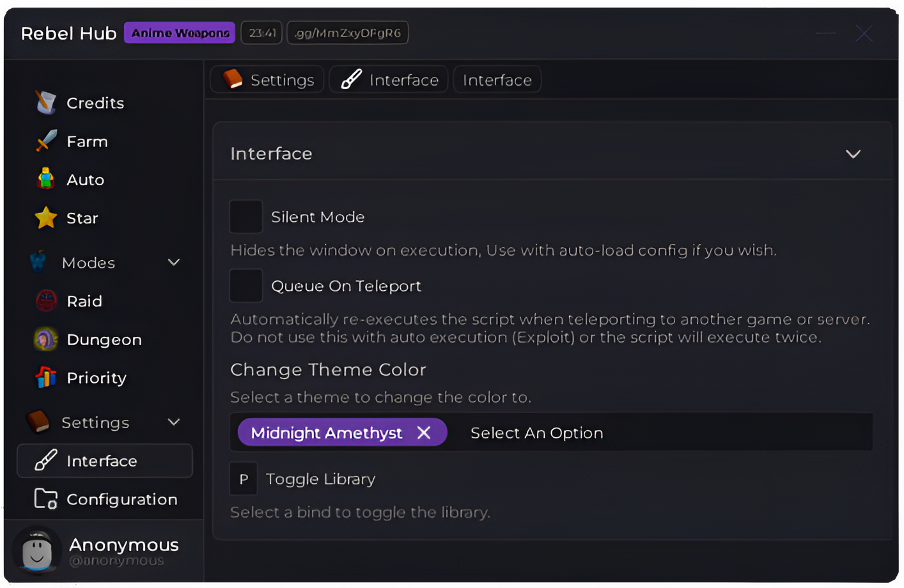Toggle the Interface sidebar entry
This screenshot has height=588, width=904.
click(x=104, y=460)
